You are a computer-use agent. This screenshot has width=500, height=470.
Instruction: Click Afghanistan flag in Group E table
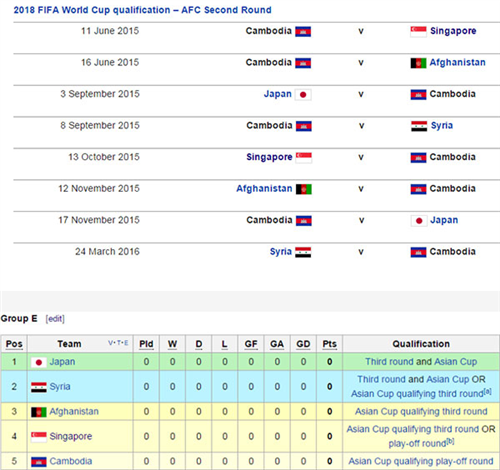point(39,412)
